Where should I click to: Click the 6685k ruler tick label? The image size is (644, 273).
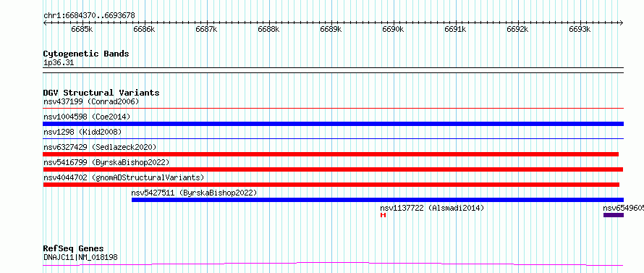[x=82, y=29]
